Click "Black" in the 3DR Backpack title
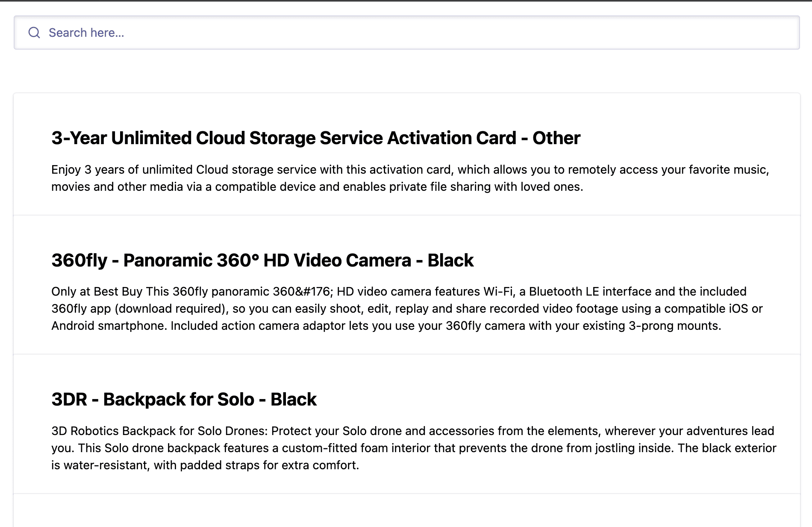Image resolution: width=812 pixels, height=527 pixels. coord(293,400)
